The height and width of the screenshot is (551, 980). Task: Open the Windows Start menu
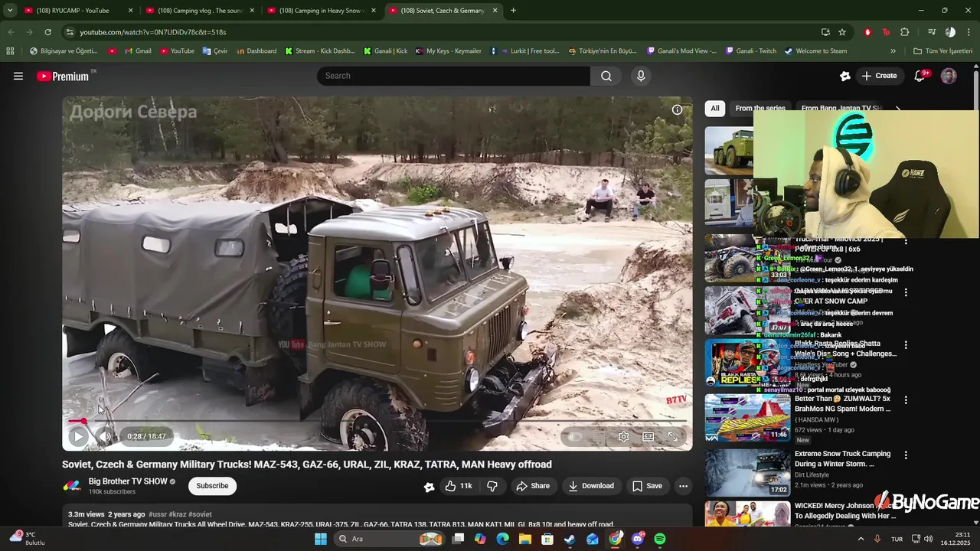point(320,539)
